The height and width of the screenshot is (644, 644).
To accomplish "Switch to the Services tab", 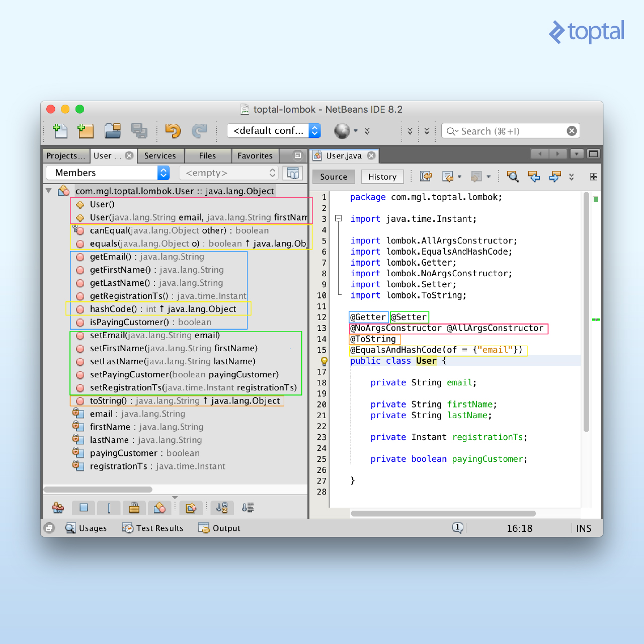I will tap(160, 155).
